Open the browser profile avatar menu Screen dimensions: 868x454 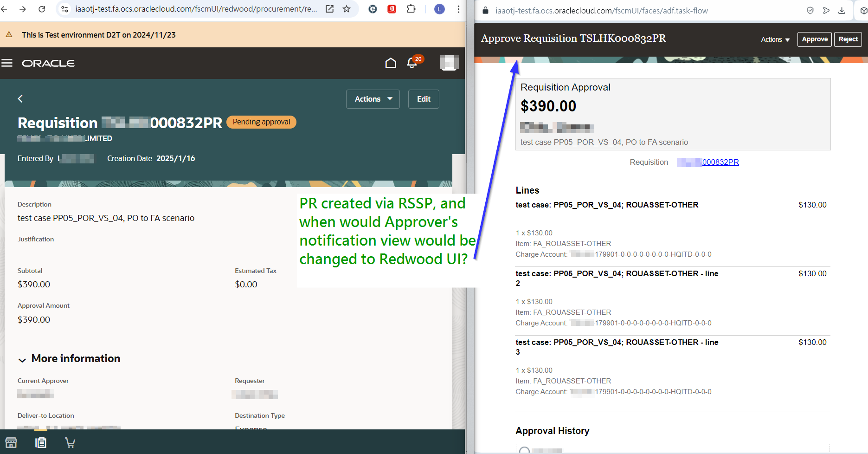pos(439,9)
